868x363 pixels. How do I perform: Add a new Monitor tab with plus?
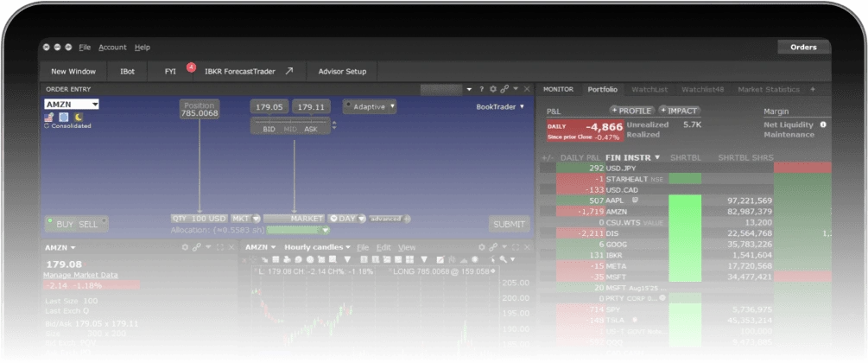[813, 89]
